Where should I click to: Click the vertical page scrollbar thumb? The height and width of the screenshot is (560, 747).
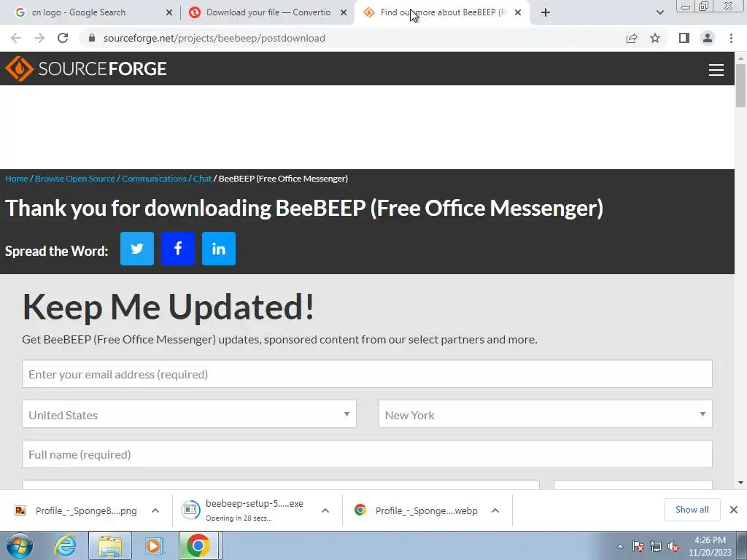tap(740, 86)
